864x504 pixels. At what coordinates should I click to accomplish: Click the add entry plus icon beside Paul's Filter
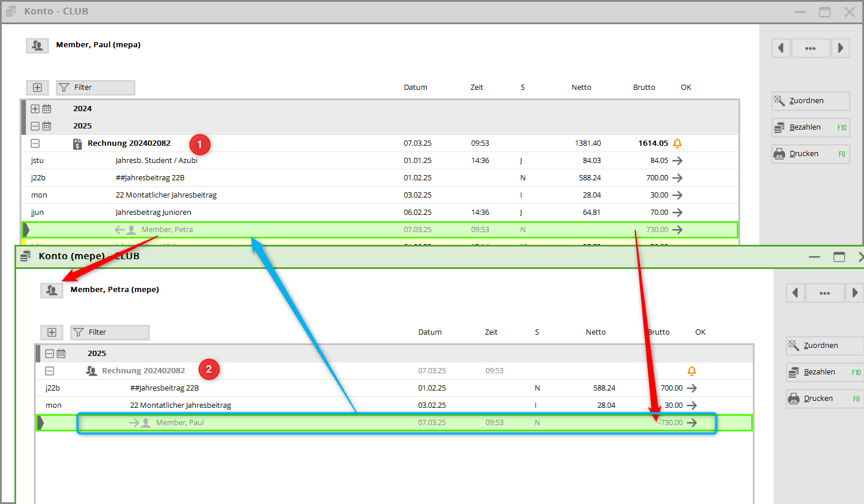pos(37,88)
